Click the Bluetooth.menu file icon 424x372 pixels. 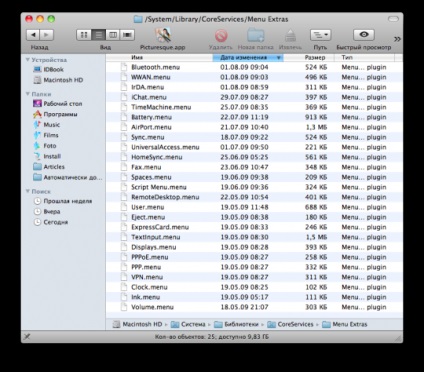[124, 67]
